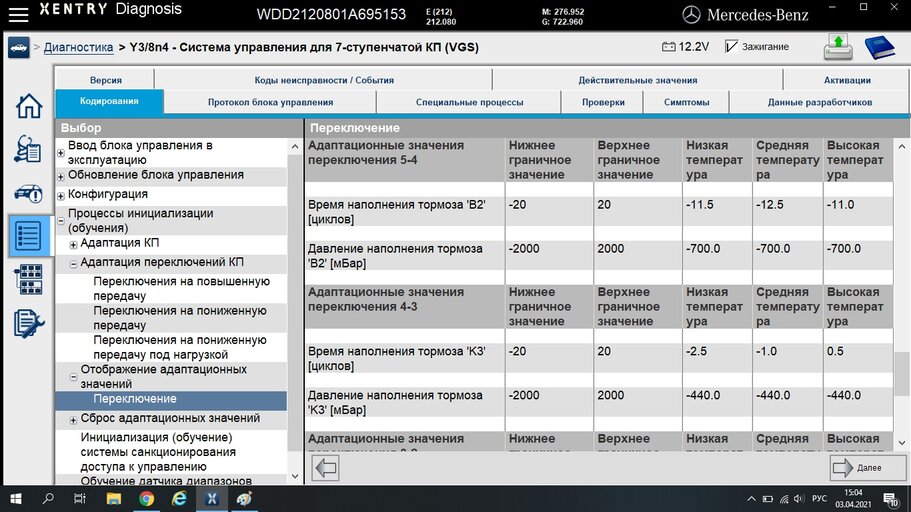Collapse Процессы инициализации (обучения) node
This screenshot has width=911, height=512.
61,221
